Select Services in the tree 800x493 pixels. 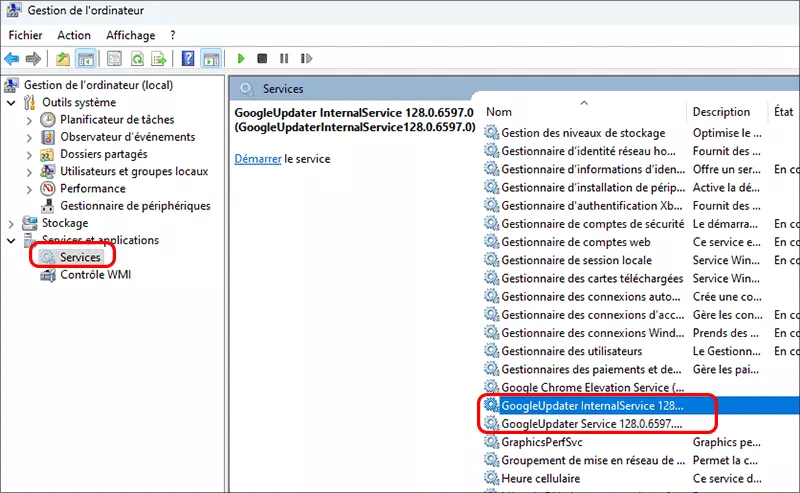[80, 257]
